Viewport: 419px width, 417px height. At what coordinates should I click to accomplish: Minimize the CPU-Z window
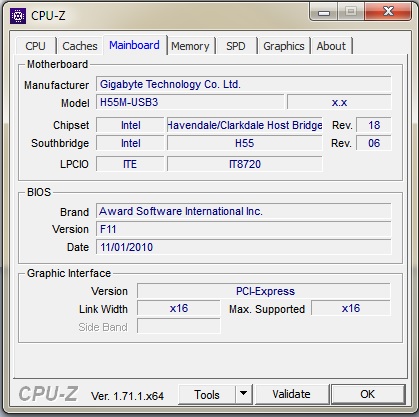(324, 12)
